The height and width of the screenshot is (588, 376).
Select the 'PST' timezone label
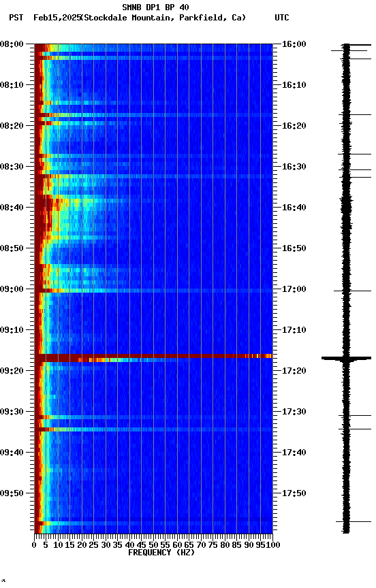coord(16,18)
